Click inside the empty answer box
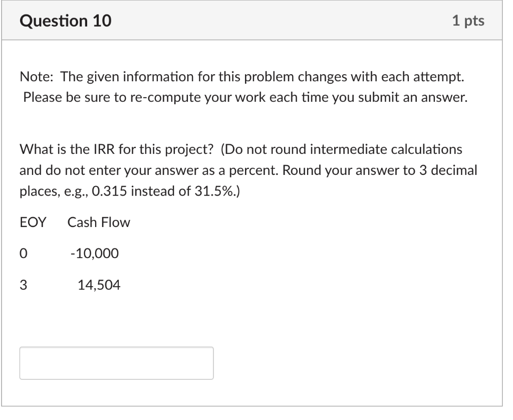 coord(116,363)
